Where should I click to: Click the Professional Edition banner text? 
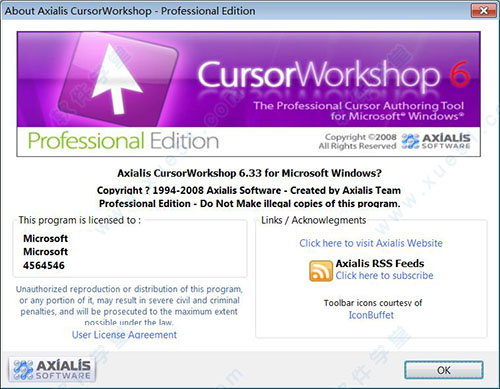tap(123, 141)
